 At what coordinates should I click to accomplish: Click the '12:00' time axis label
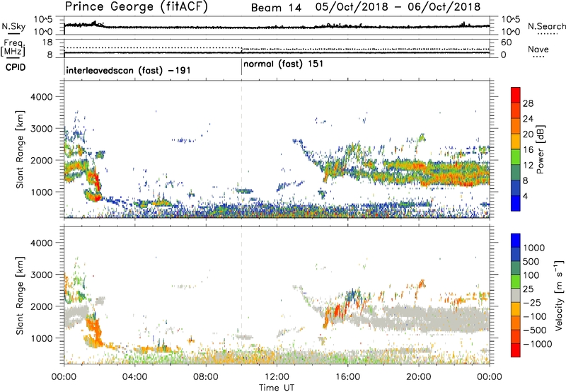277,377
